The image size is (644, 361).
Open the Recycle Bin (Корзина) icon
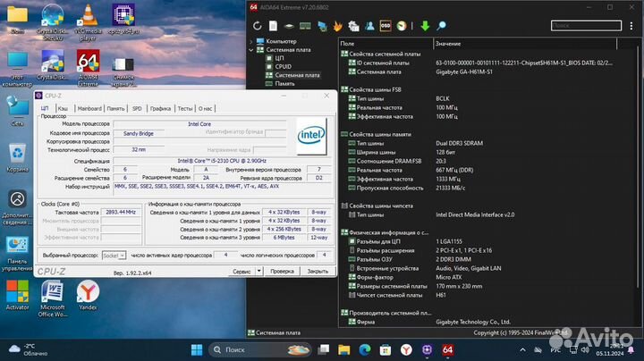(17, 157)
